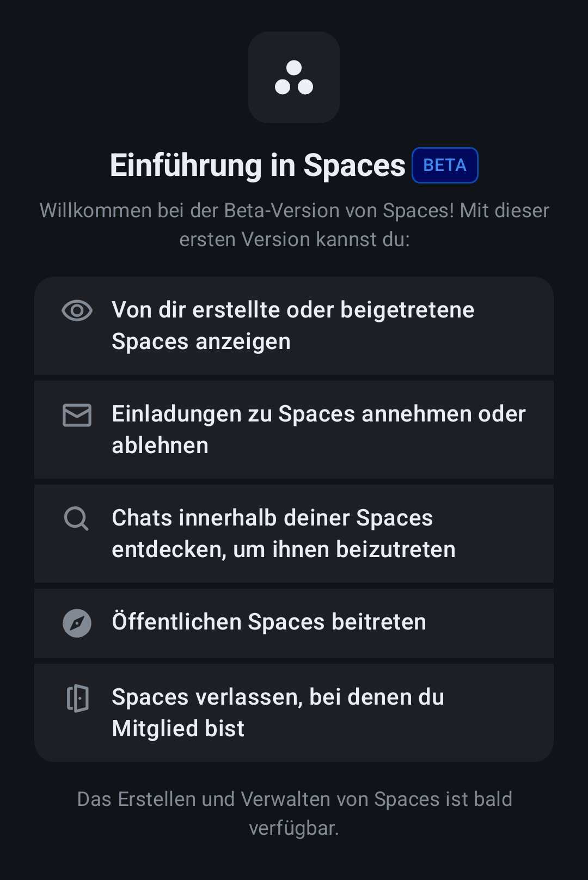Click the envelope invitations icon

click(77, 415)
